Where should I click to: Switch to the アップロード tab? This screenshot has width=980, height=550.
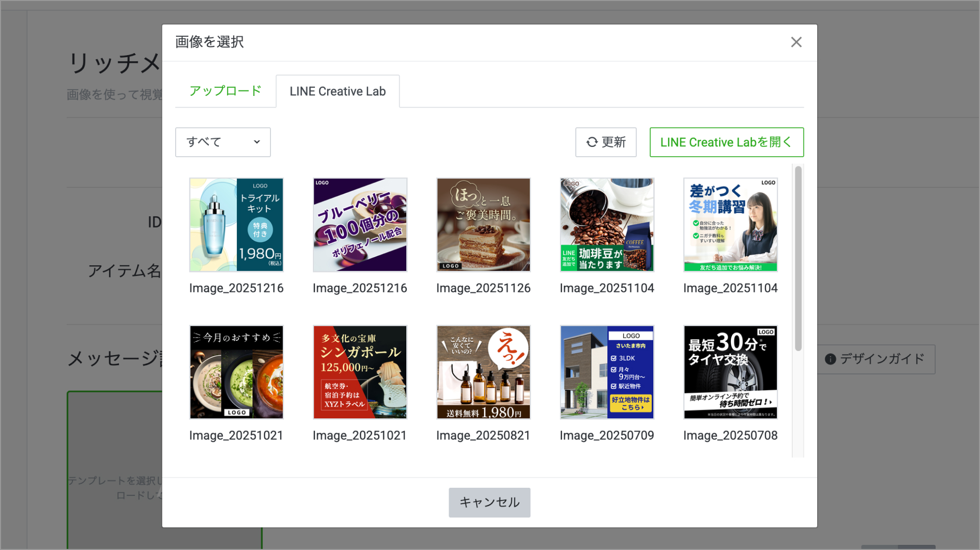point(225,91)
